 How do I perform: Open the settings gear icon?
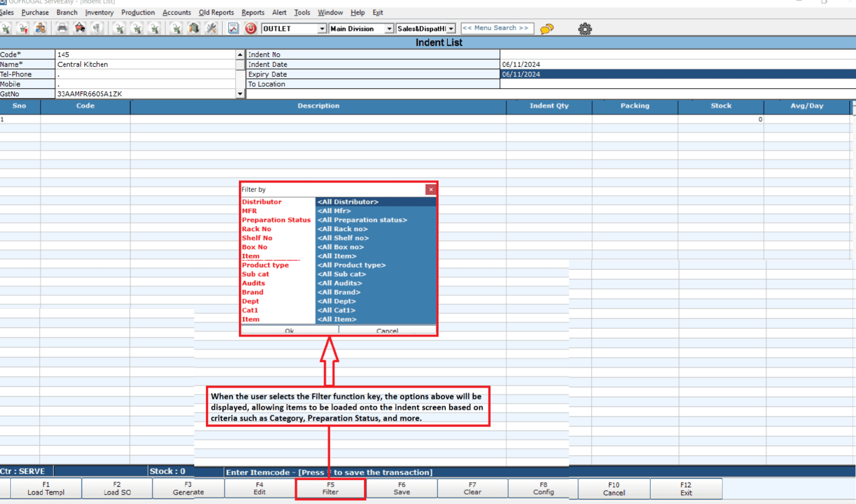(585, 29)
